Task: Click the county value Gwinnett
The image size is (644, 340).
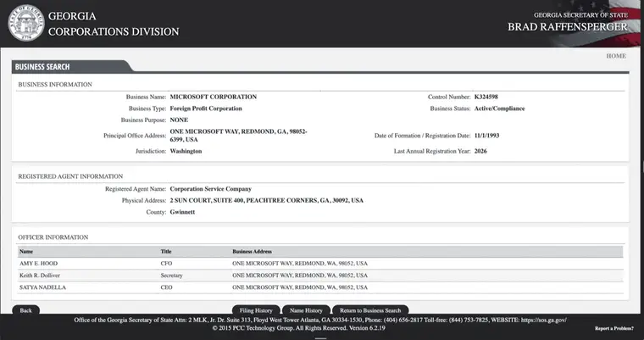Action: (182, 212)
